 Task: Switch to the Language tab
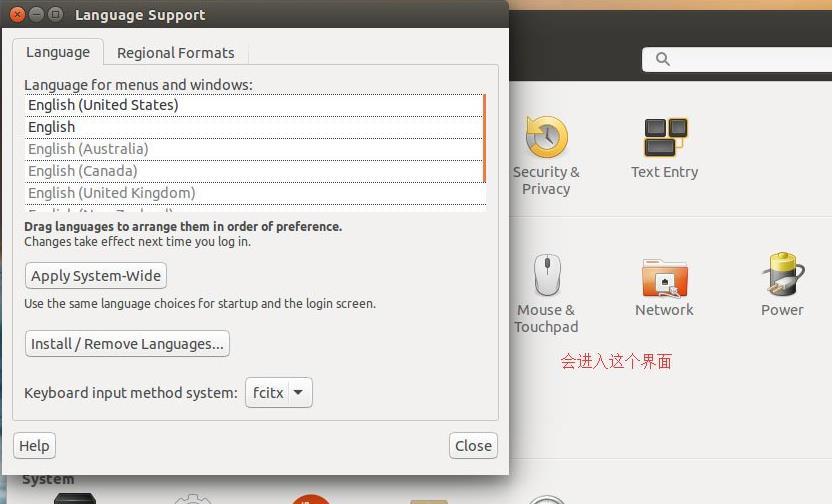(x=57, y=52)
